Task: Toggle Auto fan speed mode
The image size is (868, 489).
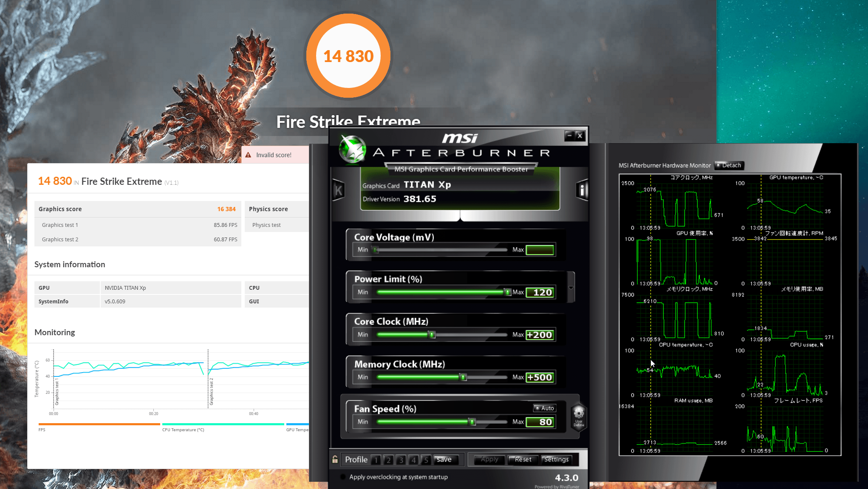Action: coord(545,408)
